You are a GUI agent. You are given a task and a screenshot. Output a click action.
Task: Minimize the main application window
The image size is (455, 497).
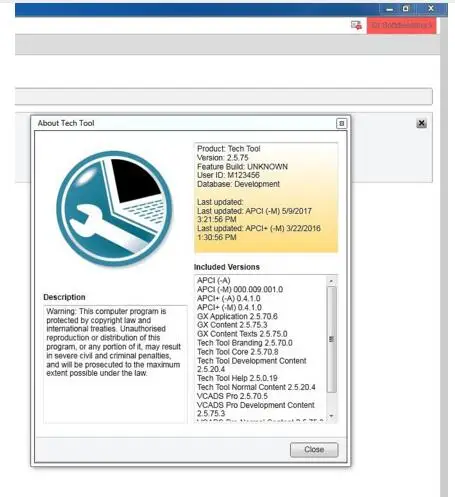click(x=389, y=9)
